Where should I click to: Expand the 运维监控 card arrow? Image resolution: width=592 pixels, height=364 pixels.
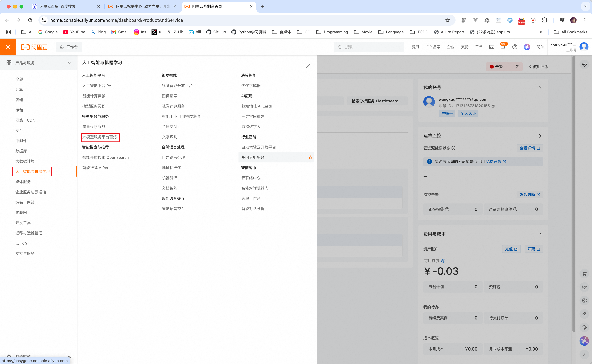(540, 136)
